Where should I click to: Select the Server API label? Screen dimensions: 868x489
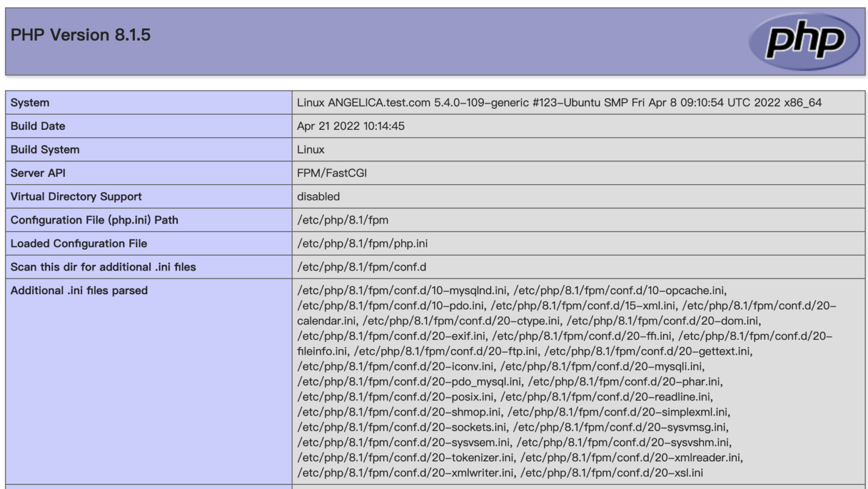(x=38, y=173)
